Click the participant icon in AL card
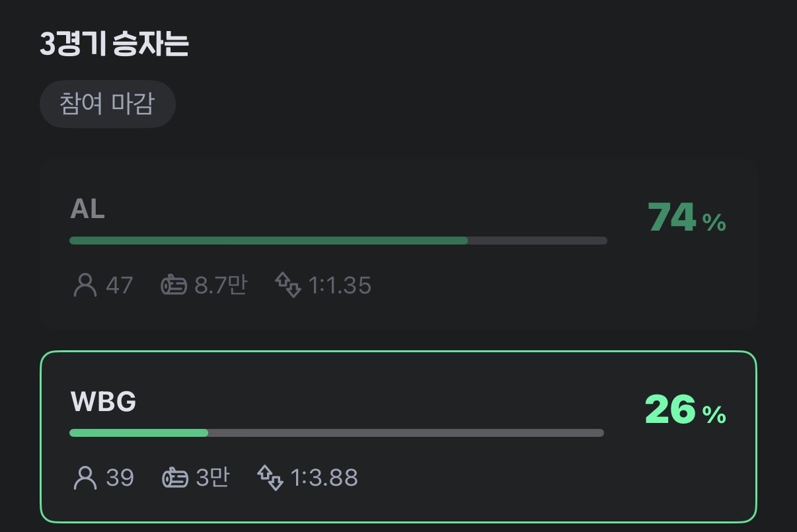 click(x=85, y=285)
